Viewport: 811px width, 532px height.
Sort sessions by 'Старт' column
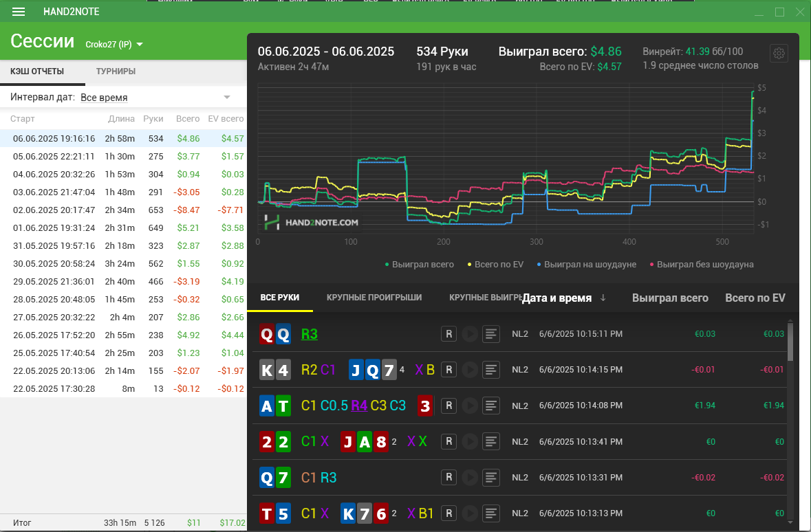22,118
